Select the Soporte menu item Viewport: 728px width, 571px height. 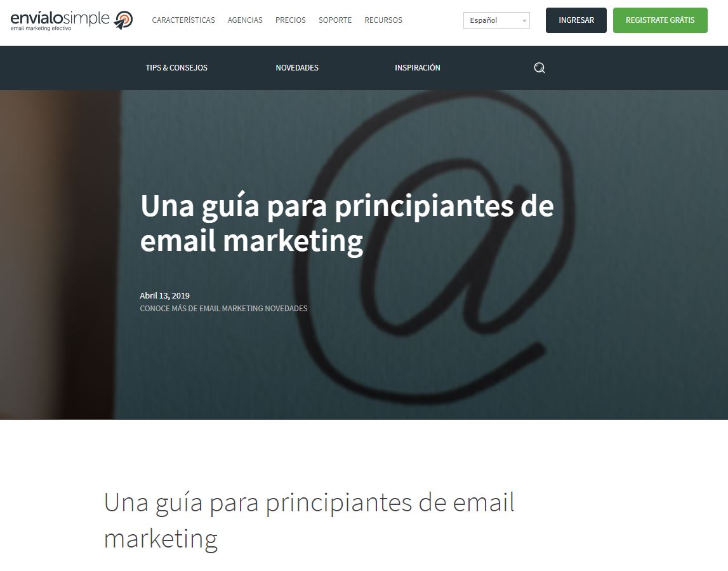(335, 20)
